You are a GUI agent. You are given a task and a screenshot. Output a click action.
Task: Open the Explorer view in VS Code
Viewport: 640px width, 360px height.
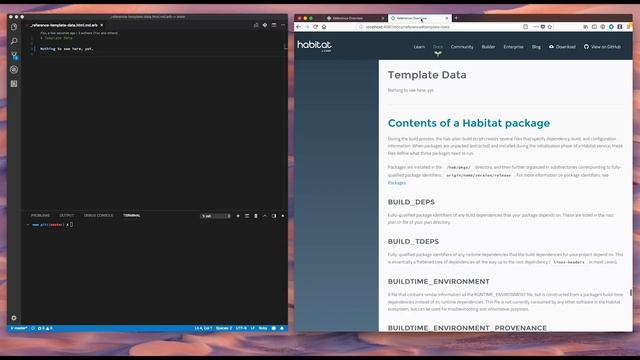[x=14, y=27]
